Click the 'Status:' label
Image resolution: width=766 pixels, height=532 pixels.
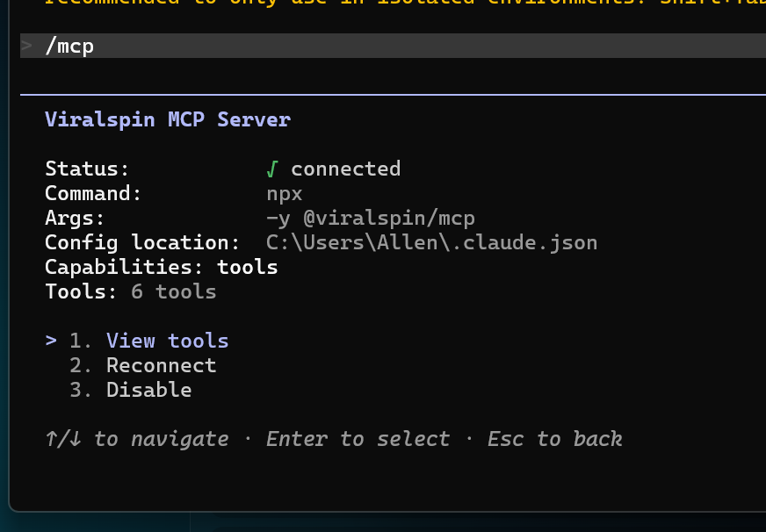(87, 169)
